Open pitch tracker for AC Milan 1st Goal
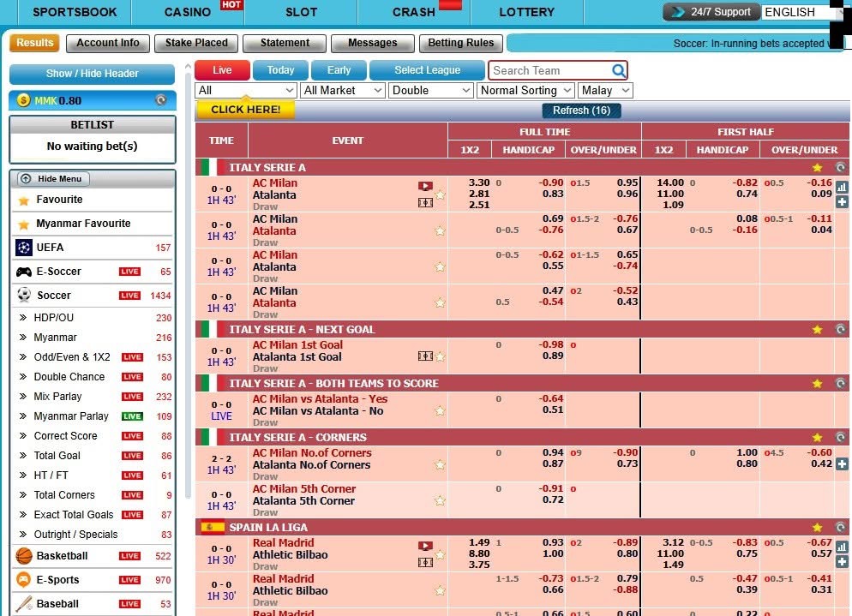The width and height of the screenshot is (852, 616). 425,356
